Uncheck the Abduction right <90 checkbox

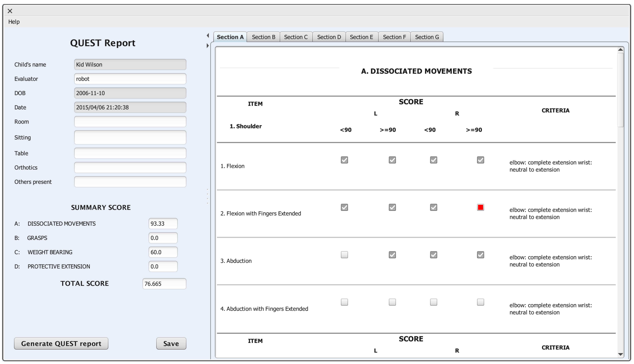[x=434, y=255]
